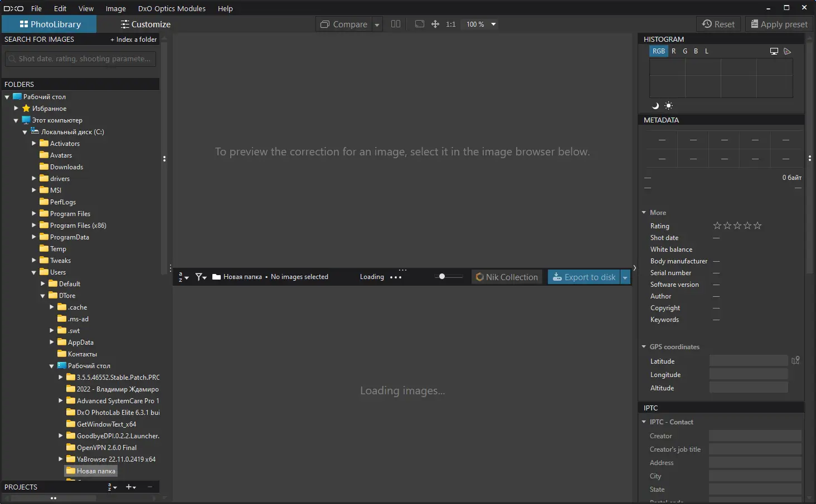Image resolution: width=816 pixels, height=504 pixels.
Task: Select the move/pan hand tool
Action: coord(435,24)
